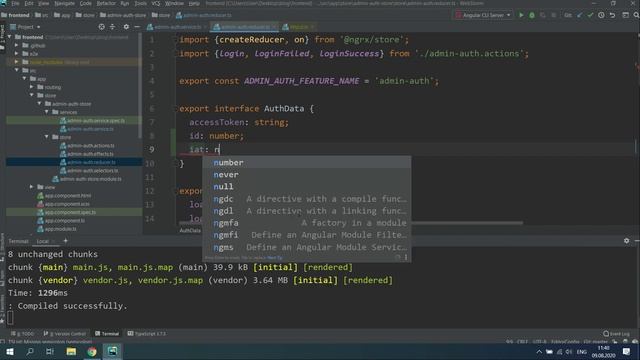Open File Explorer from the taskbar
Image resolution: width=640 pixels, height=360 pixels.
pyautogui.click(x=71, y=351)
